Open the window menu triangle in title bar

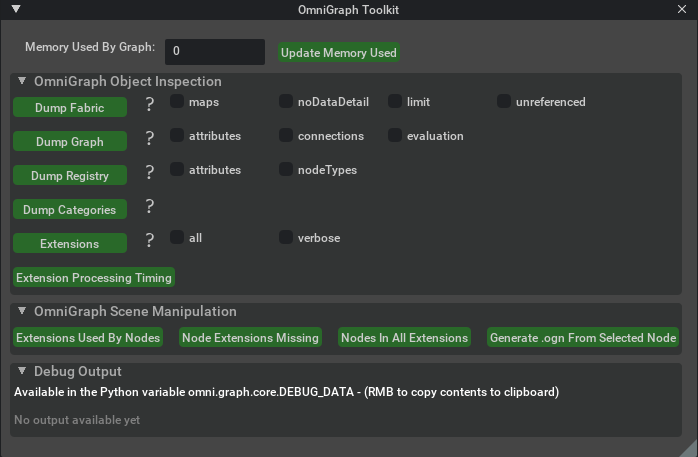tap(16, 10)
